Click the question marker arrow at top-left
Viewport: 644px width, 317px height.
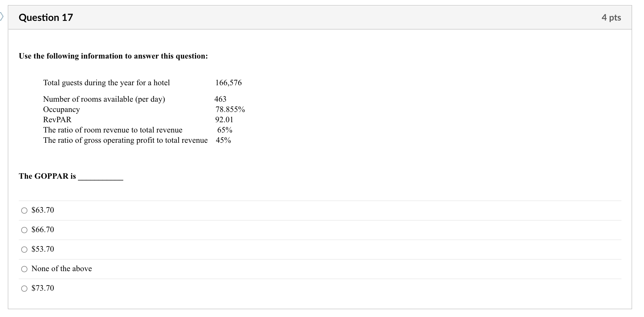[2, 16]
